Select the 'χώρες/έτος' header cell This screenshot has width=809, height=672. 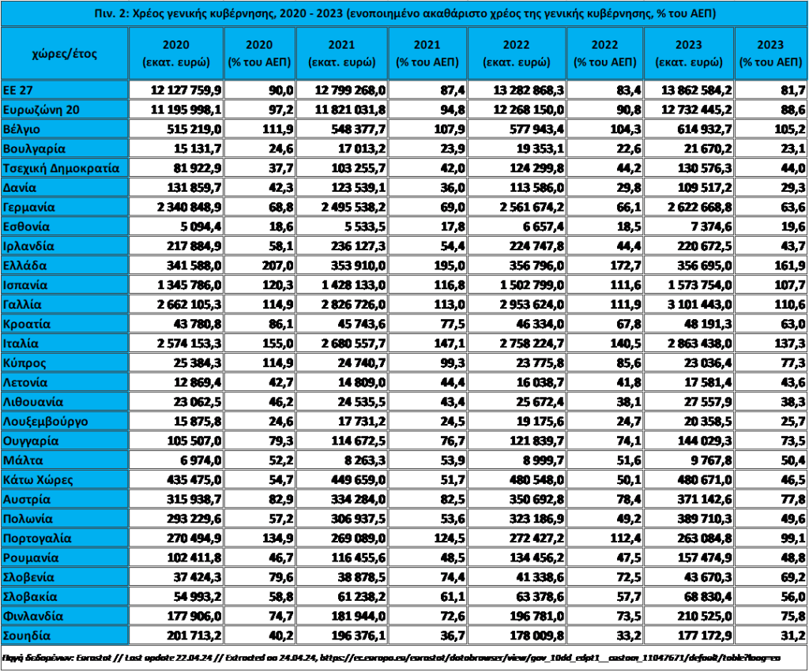tap(64, 53)
